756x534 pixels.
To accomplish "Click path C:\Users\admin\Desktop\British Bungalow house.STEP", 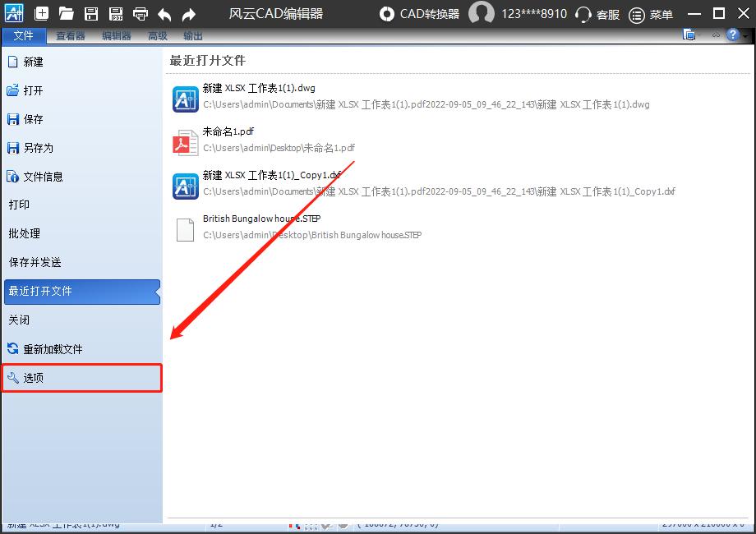I will tap(312, 235).
